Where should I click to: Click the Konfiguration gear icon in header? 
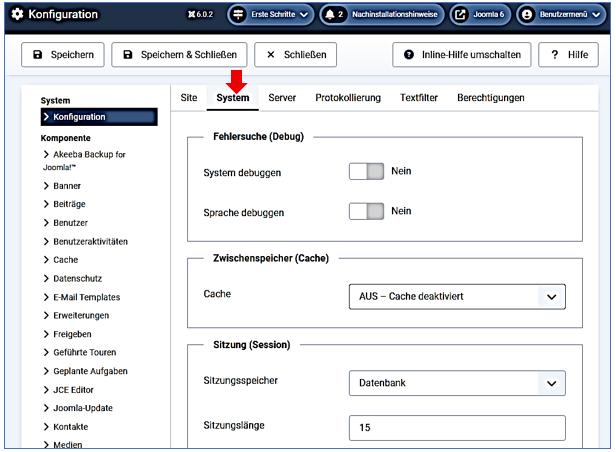[x=16, y=15]
